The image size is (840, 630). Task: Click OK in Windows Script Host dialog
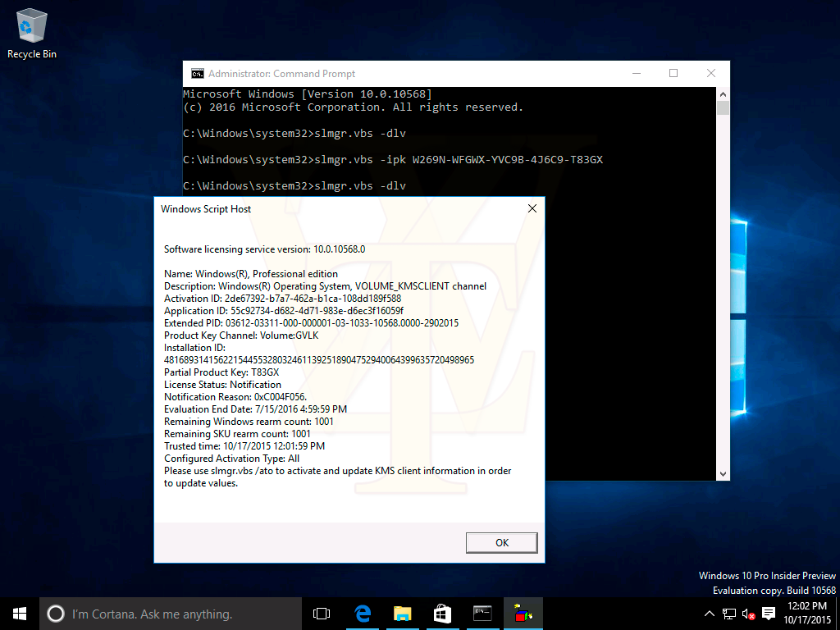(501, 542)
